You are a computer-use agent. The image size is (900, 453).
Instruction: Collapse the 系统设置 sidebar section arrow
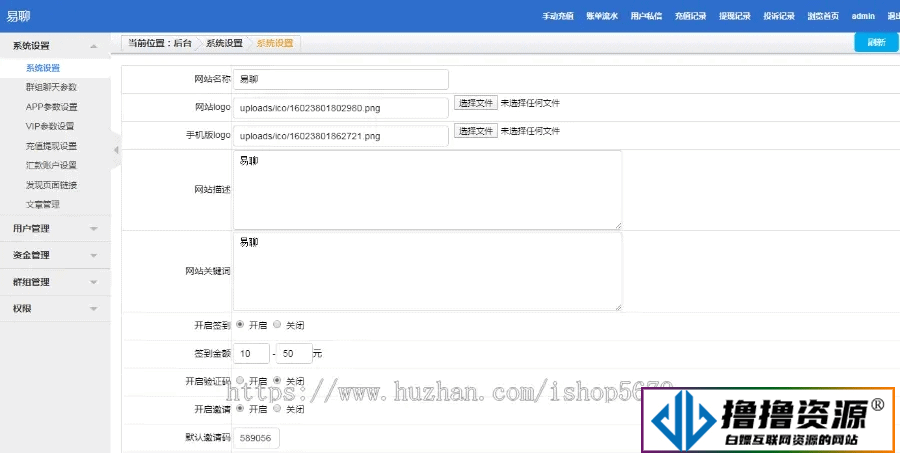94,46
